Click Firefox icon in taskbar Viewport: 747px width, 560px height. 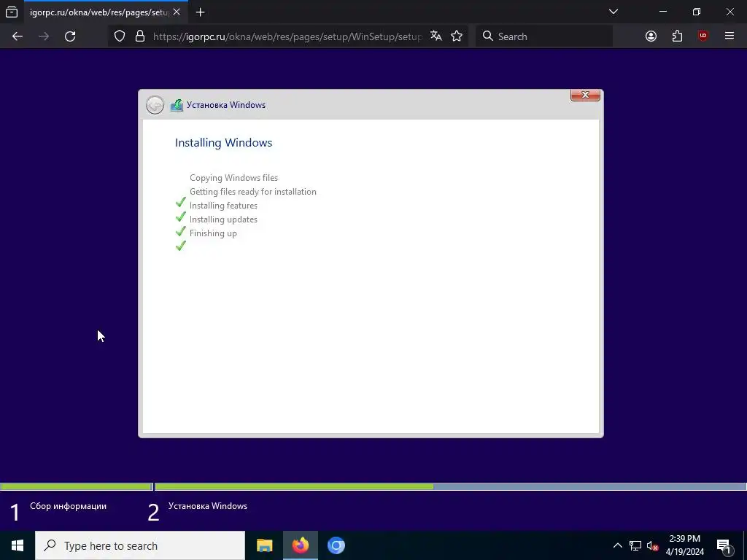(x=300, y=545)
